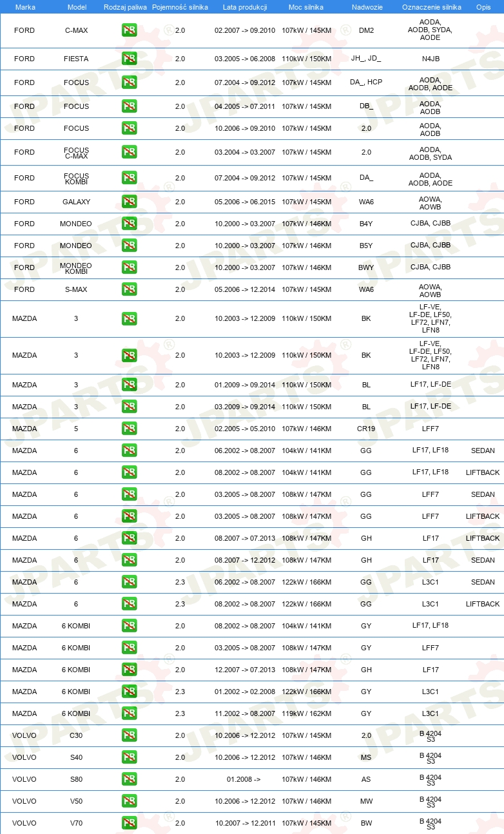Select the C30 model cell
This screenshot has height=834, width=504.
(76, 735)
